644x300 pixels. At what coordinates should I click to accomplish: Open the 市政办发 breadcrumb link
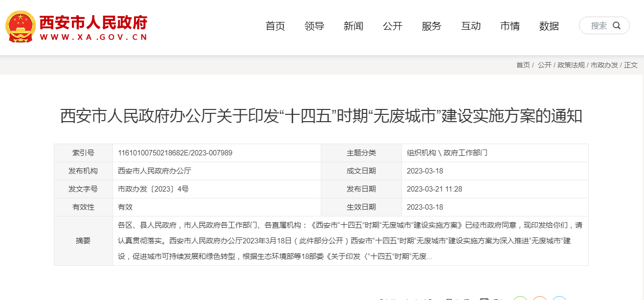(x=604, y=65)
